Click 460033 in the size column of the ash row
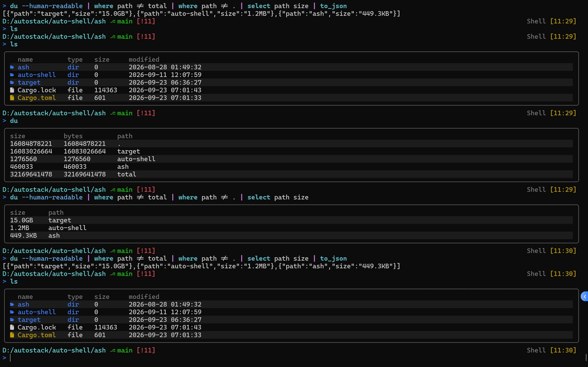 pos(21,167)
